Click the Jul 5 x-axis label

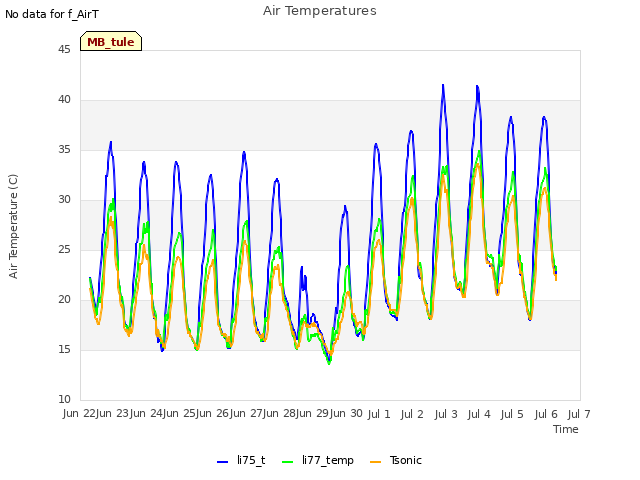click(512, 414)
